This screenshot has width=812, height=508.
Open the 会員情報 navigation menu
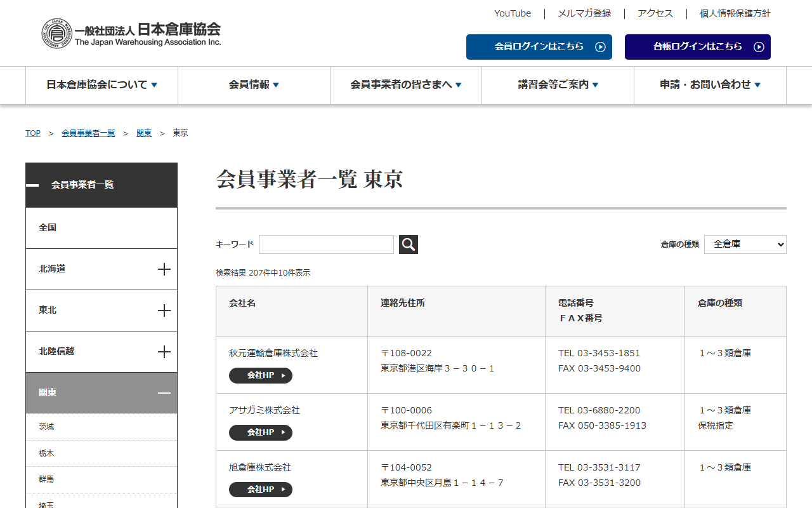[x=254, y=85]
